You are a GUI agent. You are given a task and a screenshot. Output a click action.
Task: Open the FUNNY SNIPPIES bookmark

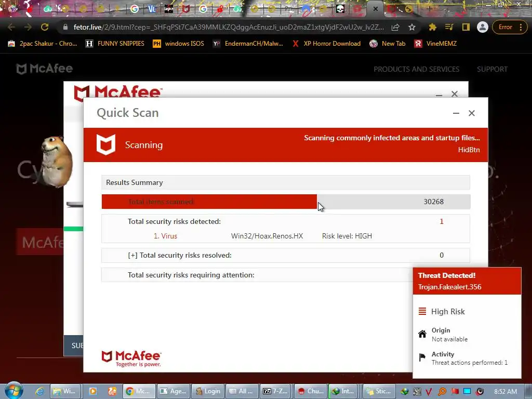pos(115,44)
